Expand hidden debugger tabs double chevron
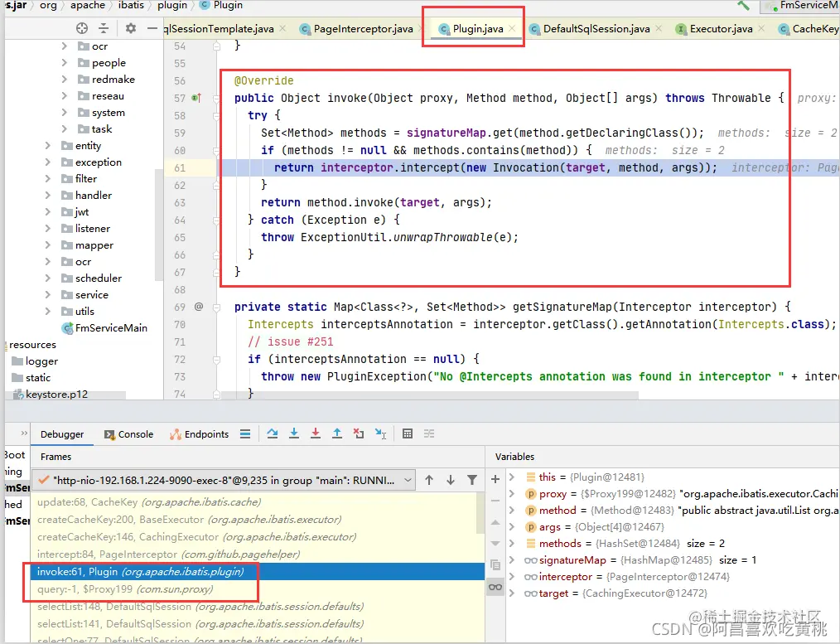 point(23,433)
